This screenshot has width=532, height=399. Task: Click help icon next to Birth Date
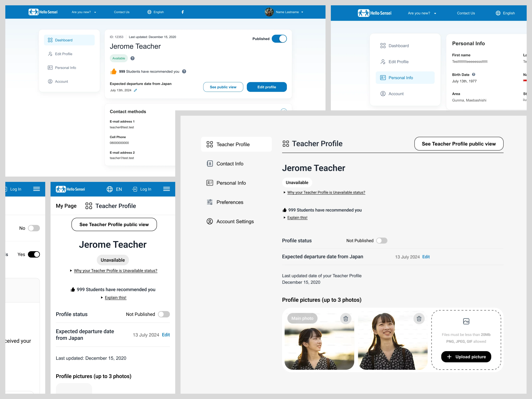(x=473, y=74)
